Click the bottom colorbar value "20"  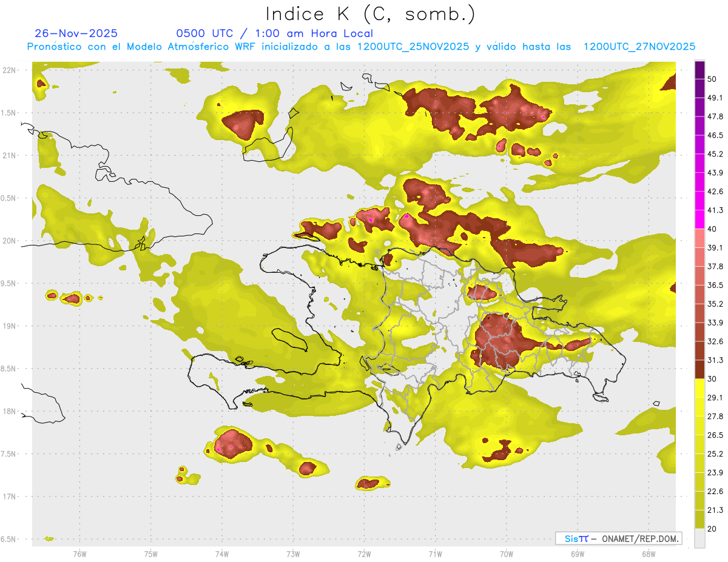(713, 529)
